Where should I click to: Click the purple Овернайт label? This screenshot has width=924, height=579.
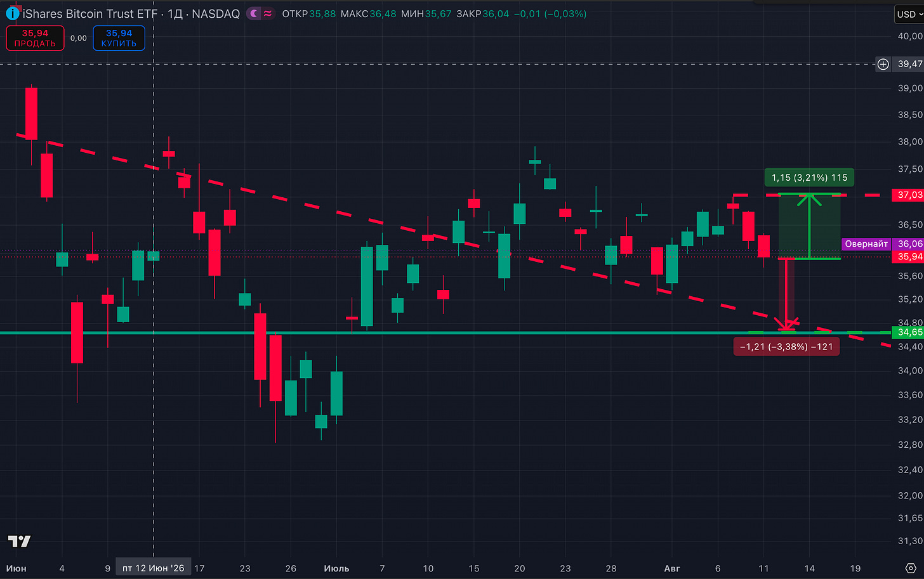866,244
